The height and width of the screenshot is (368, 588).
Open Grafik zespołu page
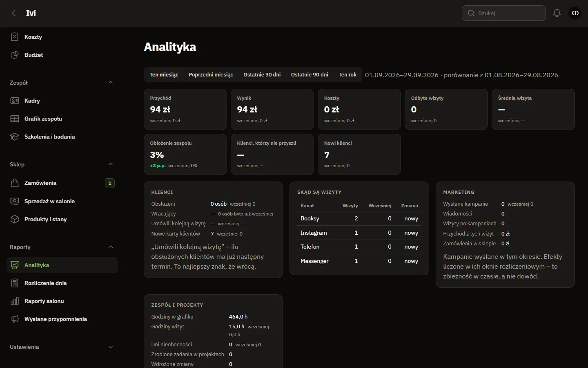[x=62, y=119]
